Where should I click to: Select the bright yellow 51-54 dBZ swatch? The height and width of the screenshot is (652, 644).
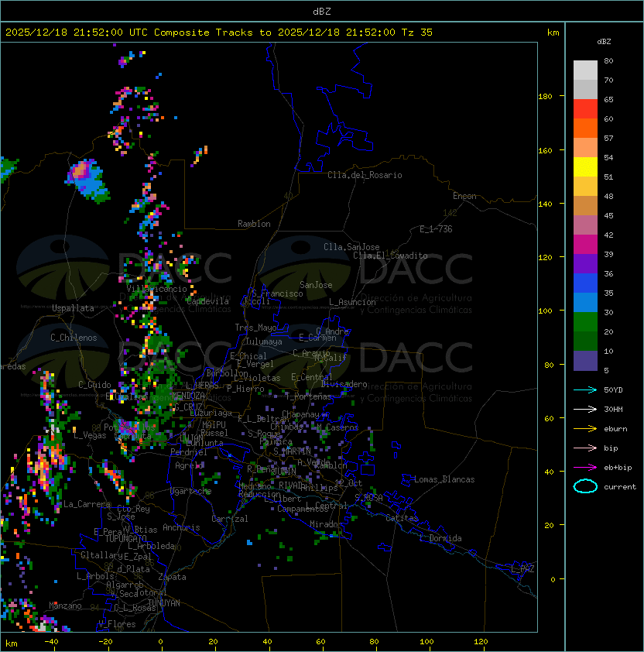585,167
